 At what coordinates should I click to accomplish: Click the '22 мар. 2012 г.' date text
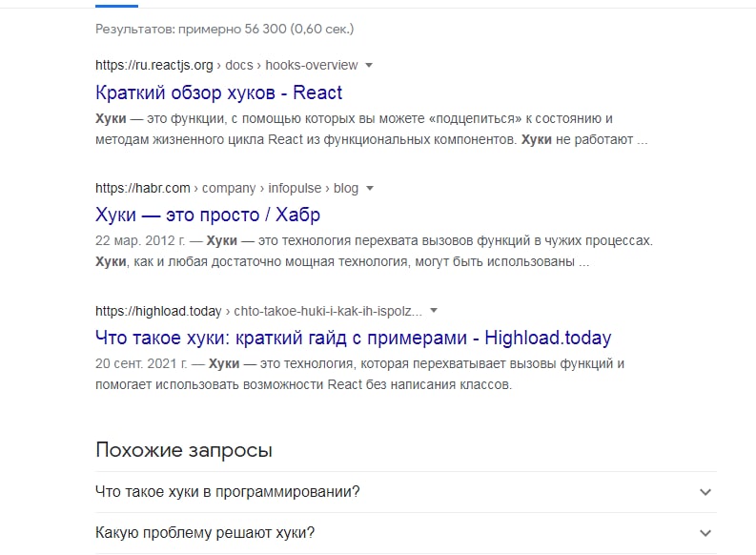pyautogui.click(x=140, y=240)
